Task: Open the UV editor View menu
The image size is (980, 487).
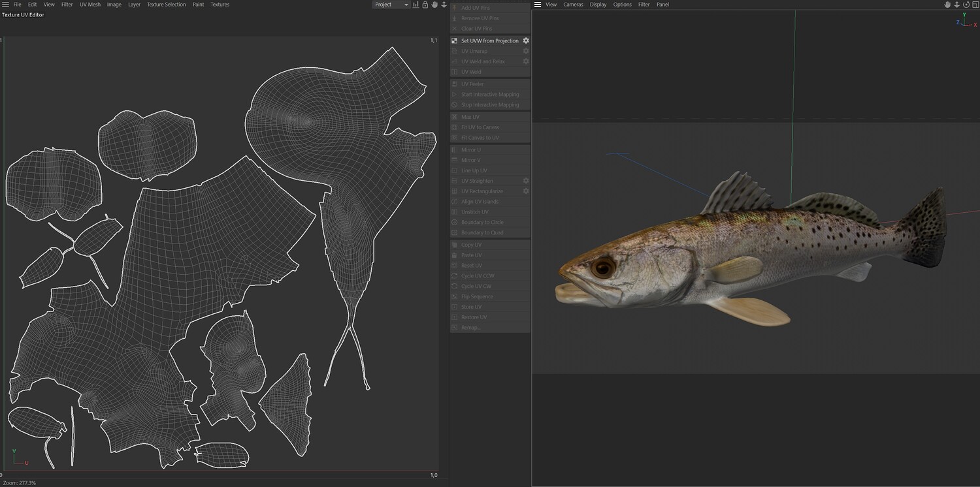Action: 49,5
